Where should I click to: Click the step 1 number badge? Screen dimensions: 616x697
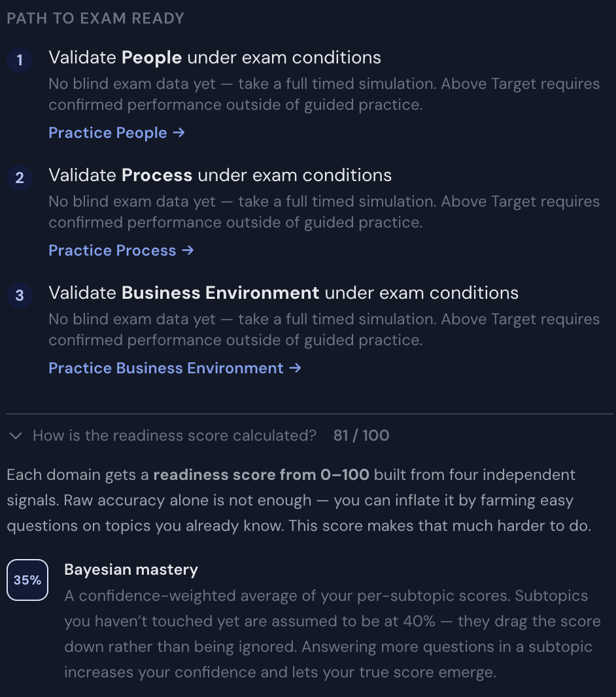tap(20, 60)
